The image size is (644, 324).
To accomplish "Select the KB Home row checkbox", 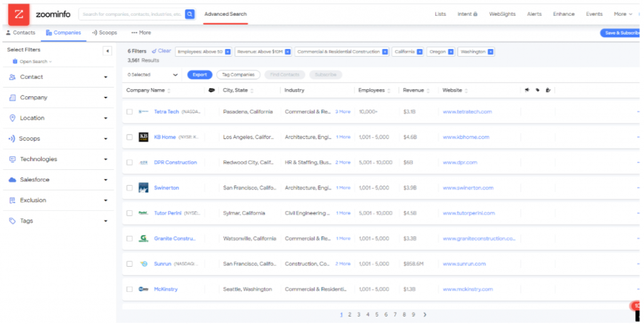I will tap(130, 137).
